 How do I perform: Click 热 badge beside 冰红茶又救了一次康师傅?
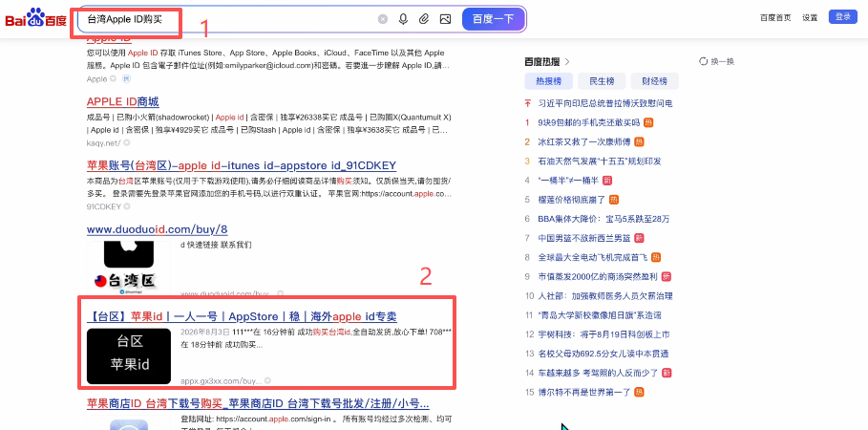[639, 141]
